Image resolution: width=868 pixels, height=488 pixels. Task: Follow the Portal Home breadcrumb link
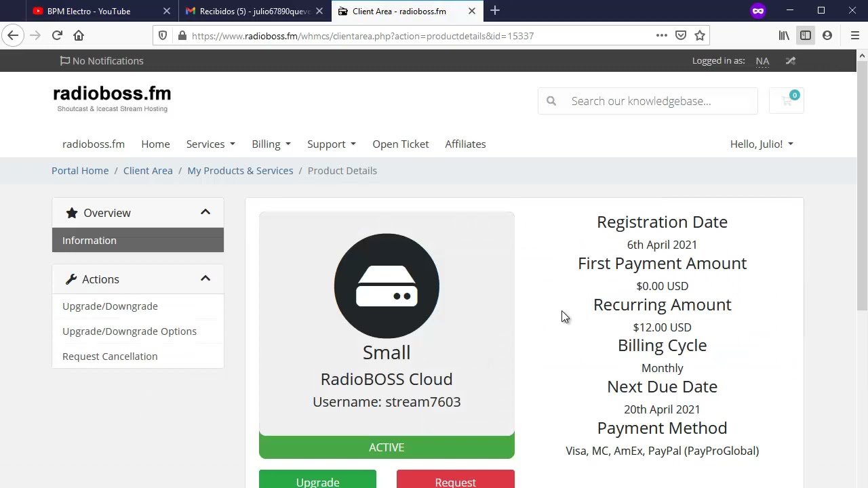click(x=80, y=171)
